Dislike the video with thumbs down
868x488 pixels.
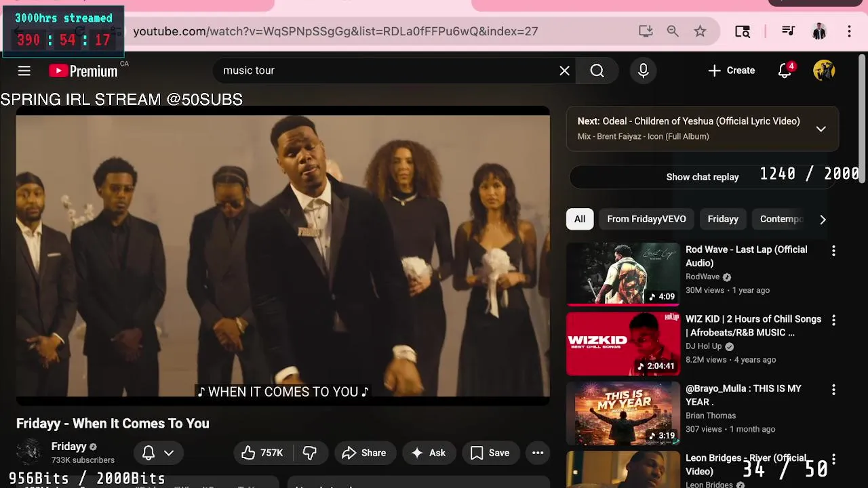[310, 453]
